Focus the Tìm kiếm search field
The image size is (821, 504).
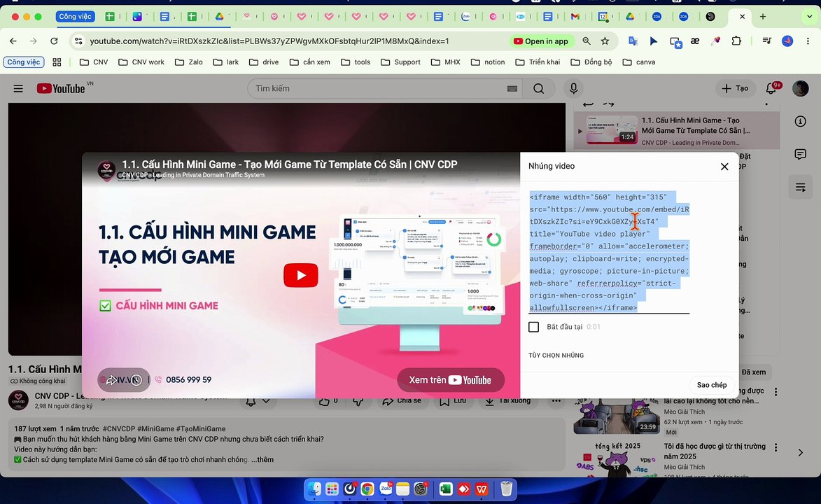[379, 88]
